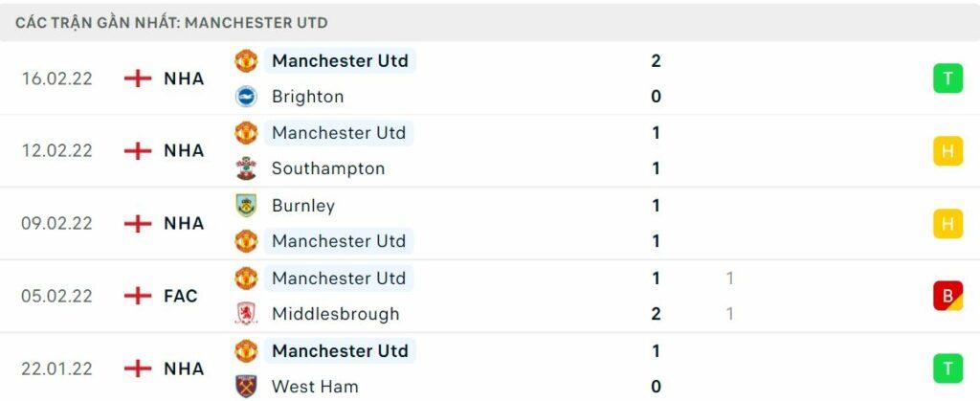Click Manchester Utd crest in Brighton match
Viewport: 980px width, 401px height.
(x=246, y=61)
